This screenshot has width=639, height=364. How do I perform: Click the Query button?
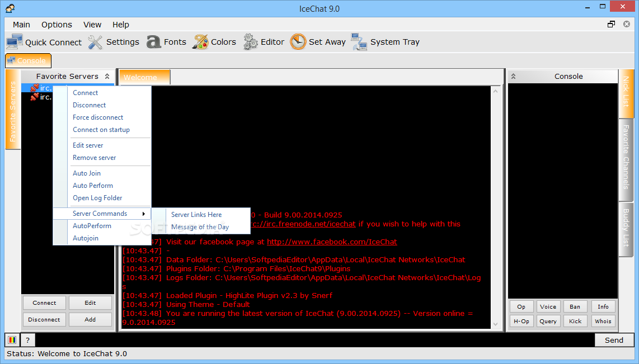pos(548,322)
